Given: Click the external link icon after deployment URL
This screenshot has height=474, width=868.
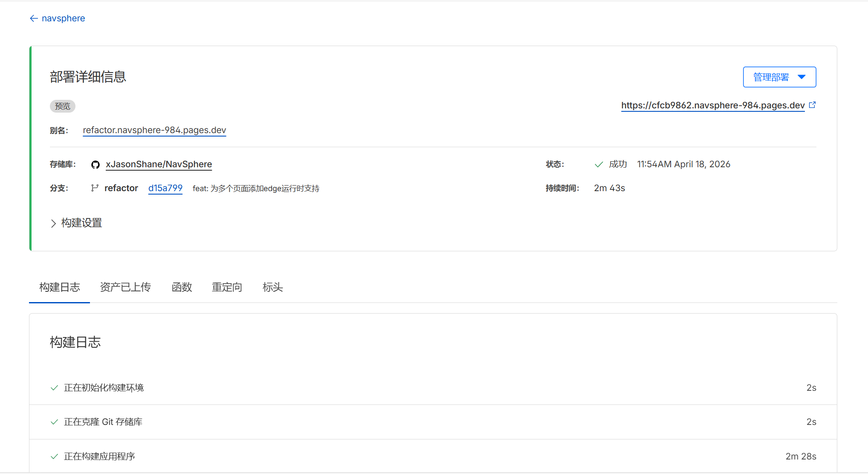Looking at the screenshot, I should pyautogui.click(x=812, y=105).
